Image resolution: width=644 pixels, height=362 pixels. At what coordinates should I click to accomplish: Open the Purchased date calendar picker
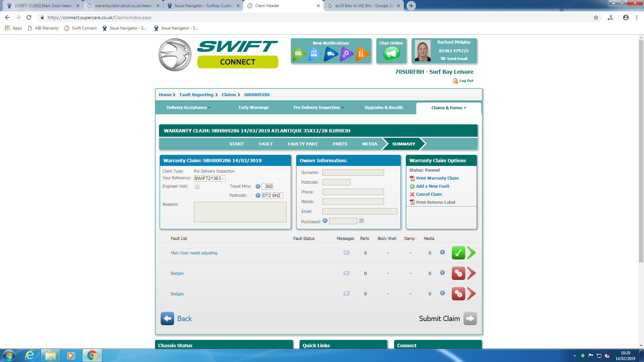click(361, 221)
